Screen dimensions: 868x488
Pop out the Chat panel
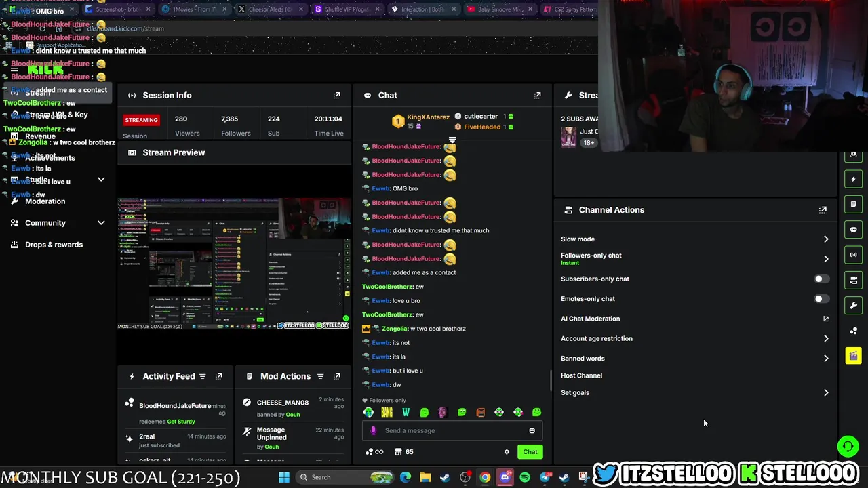[x=537, y=96]
